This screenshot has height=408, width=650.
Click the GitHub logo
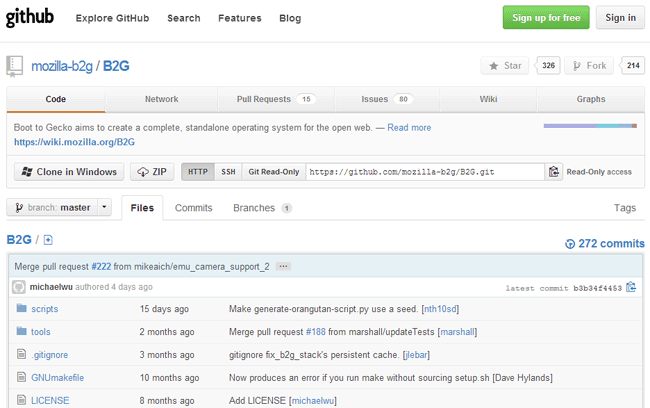(x=29, y=17)
